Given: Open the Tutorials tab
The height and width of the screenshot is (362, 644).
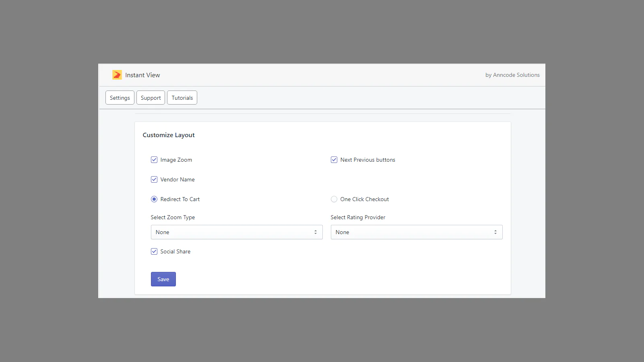Looking at the screenshot, I should [x=182, y=98].
